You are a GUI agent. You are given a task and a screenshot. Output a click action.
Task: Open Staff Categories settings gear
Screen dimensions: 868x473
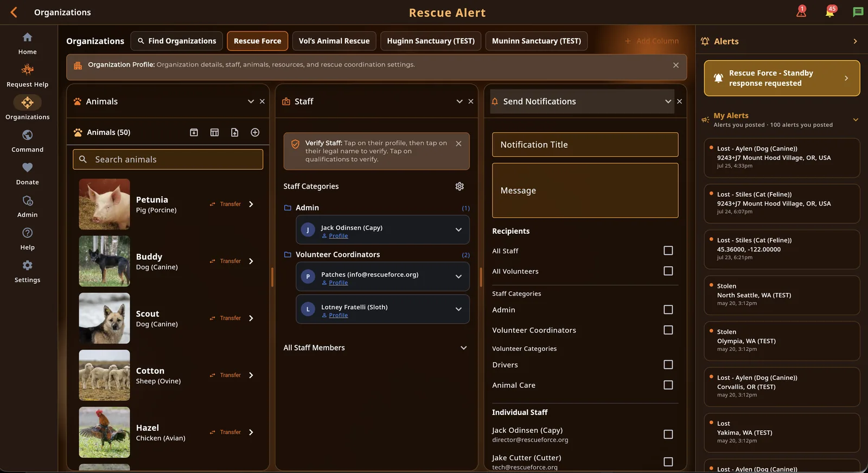[459, 186]
